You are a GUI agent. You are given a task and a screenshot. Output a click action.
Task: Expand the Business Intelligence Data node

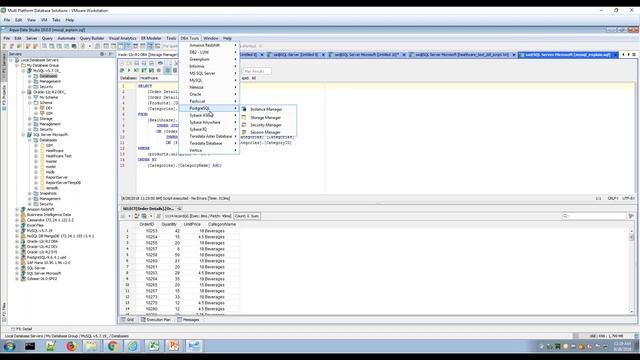(x=17, y=215)
